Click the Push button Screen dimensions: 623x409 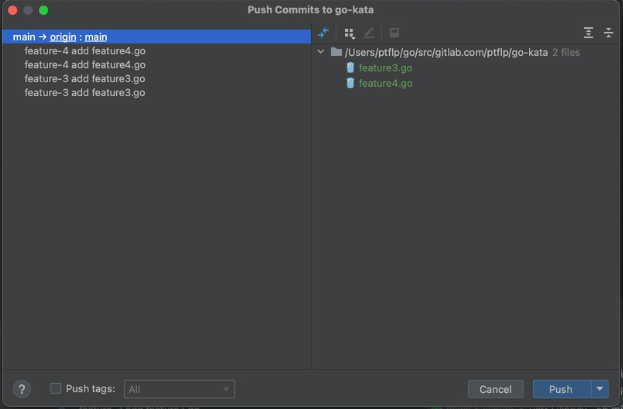click(x=560, y=389)
